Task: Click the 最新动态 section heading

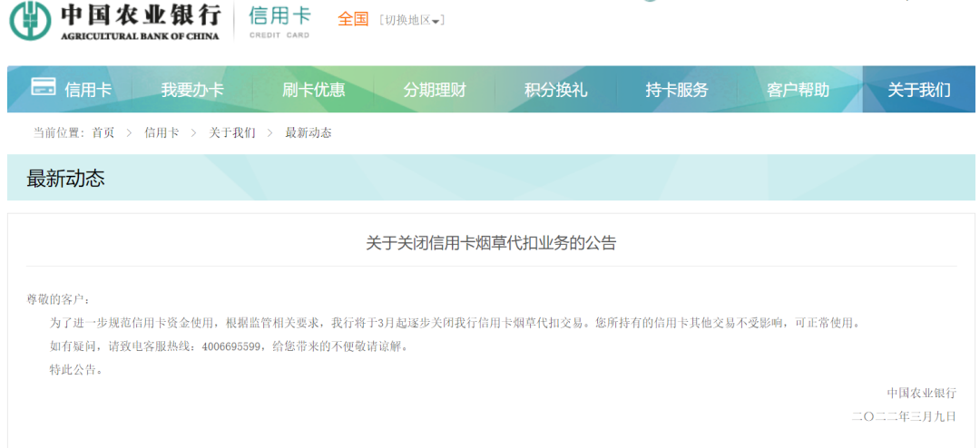Action: tap(65, 179)
